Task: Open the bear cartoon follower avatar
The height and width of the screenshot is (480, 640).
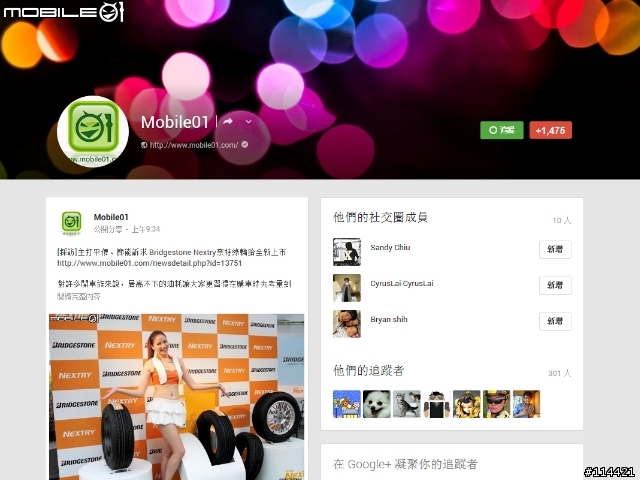Action: click(x=347, y=404)
